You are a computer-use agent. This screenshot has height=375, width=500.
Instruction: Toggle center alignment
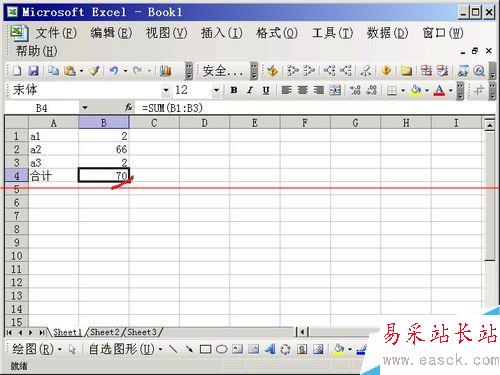click(302, 90)
